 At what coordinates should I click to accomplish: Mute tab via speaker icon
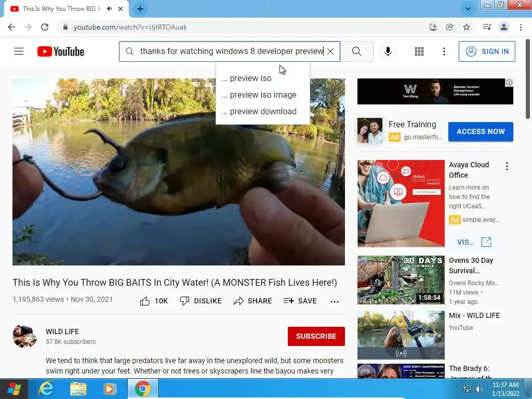(109, 9)
